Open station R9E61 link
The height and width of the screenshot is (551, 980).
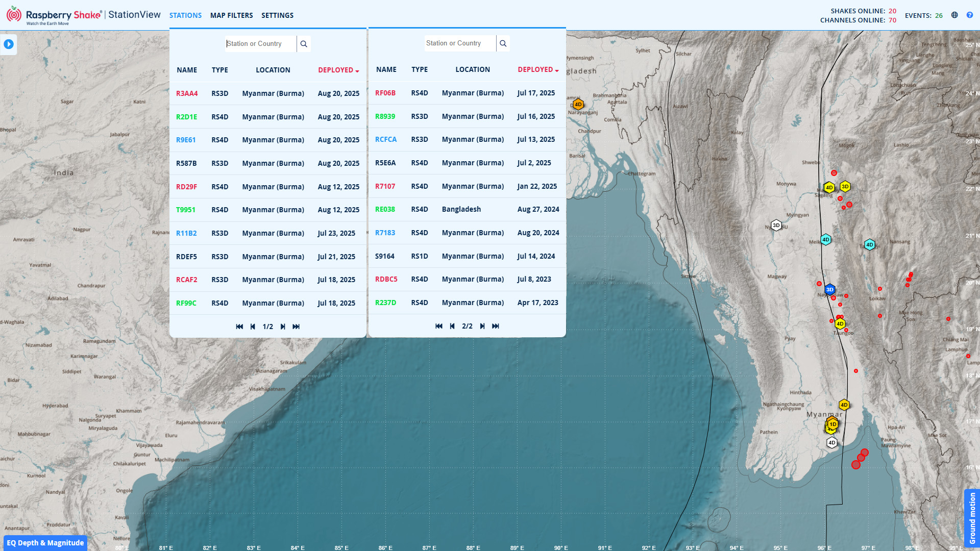[186, 140]
